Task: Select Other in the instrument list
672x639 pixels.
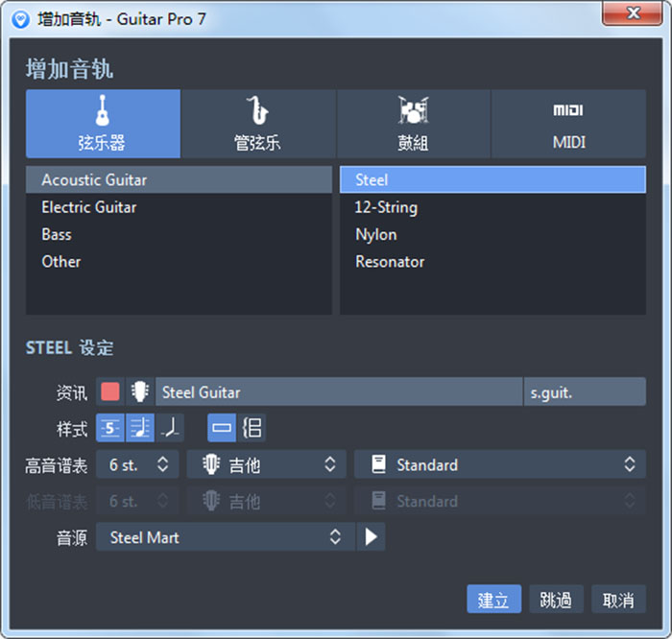Action: click(x=179, y=262)
